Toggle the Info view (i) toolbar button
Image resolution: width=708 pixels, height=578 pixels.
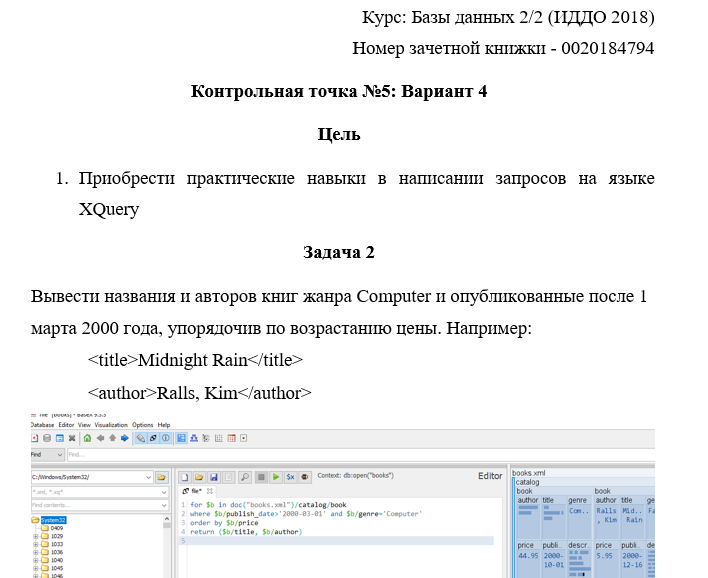[x=166, y=438]
